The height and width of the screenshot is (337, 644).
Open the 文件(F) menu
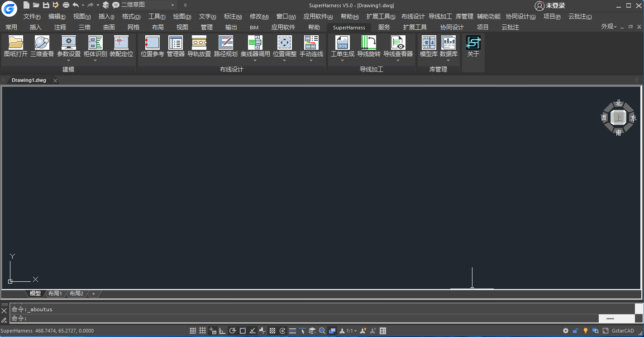[32, 17]
